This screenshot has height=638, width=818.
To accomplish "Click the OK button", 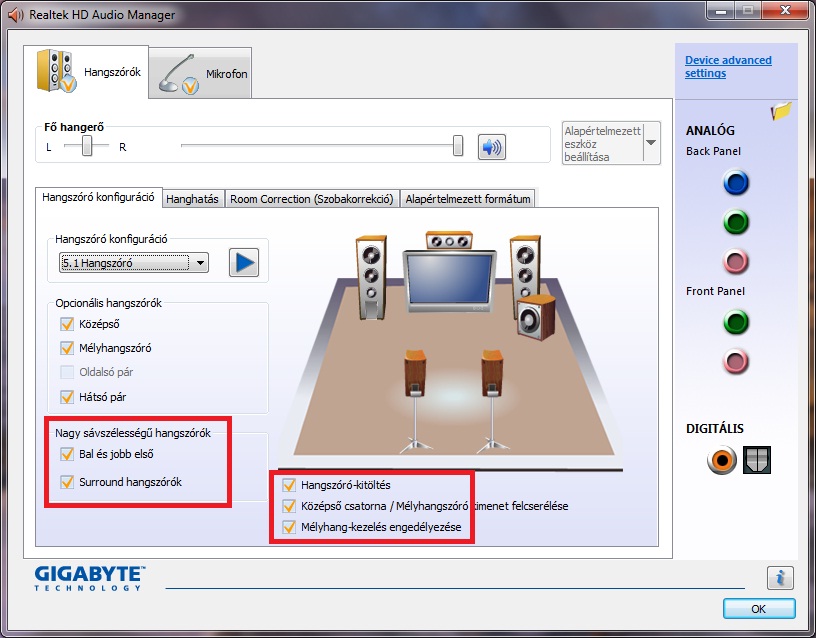I will point(759,609).
